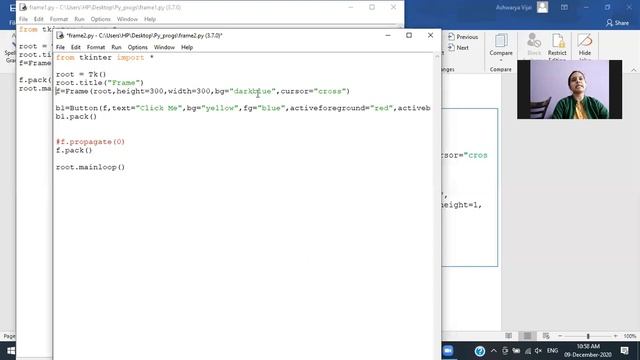
Task: Switch to Web Layout view in Word
Action: pyautogui.click(x=546, y=336)
